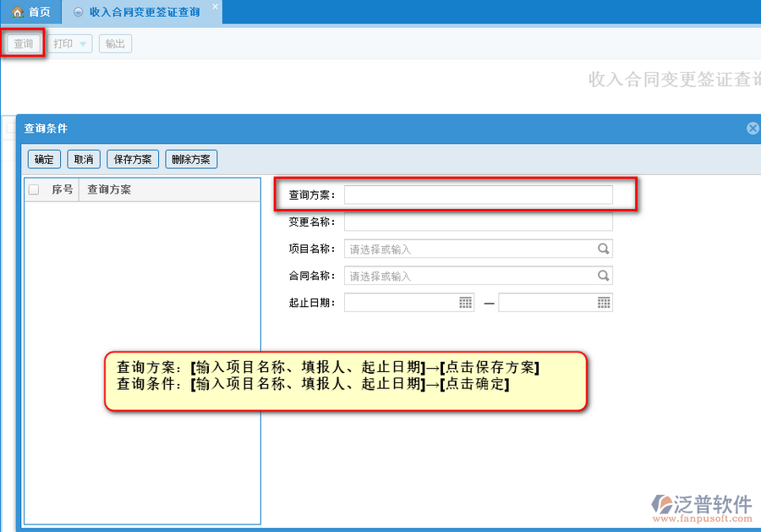
Task: Close the 收入合同变更签证查询 tab
Action: coord(215,7)
